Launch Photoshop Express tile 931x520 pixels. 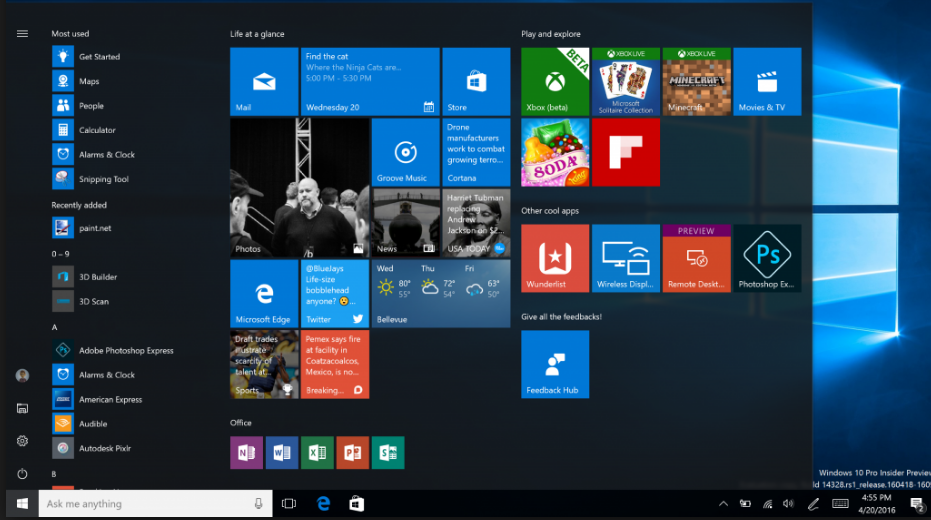[x=767, y=258]
